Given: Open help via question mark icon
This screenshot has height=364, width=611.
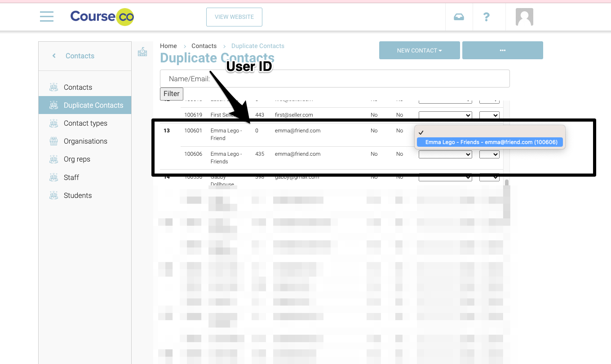Looking at the screenshot, I should [x=486, y=17].
